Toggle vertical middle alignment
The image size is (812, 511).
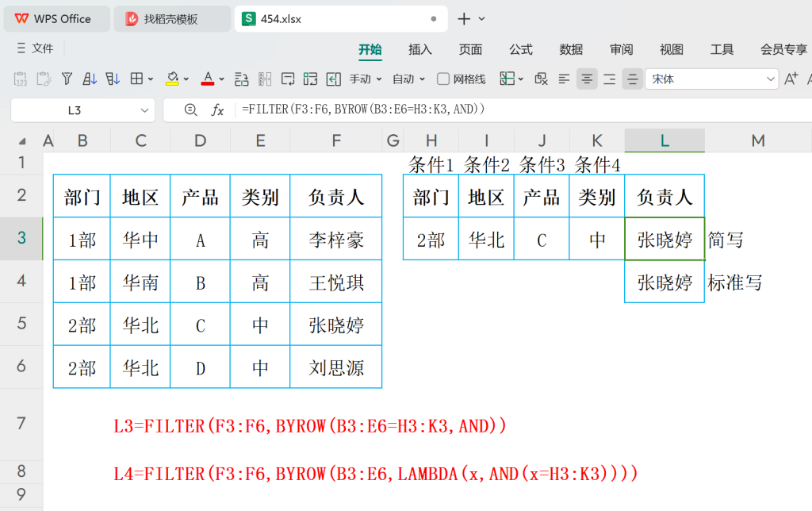[632, 79]
